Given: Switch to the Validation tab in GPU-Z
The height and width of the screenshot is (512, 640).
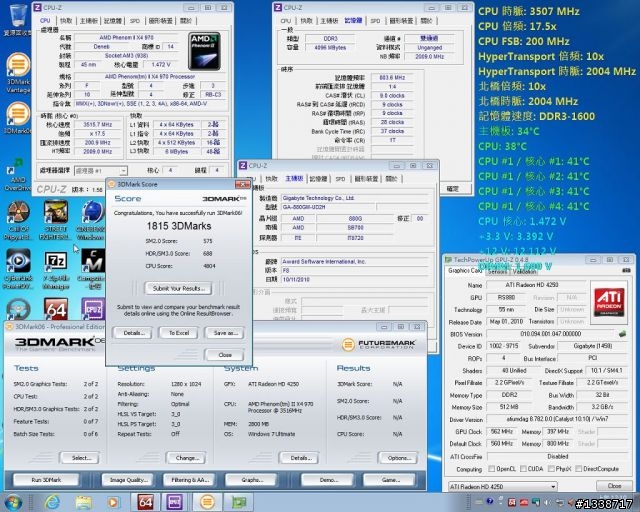Looking at the screenshot, I should [x=524, y=272].
